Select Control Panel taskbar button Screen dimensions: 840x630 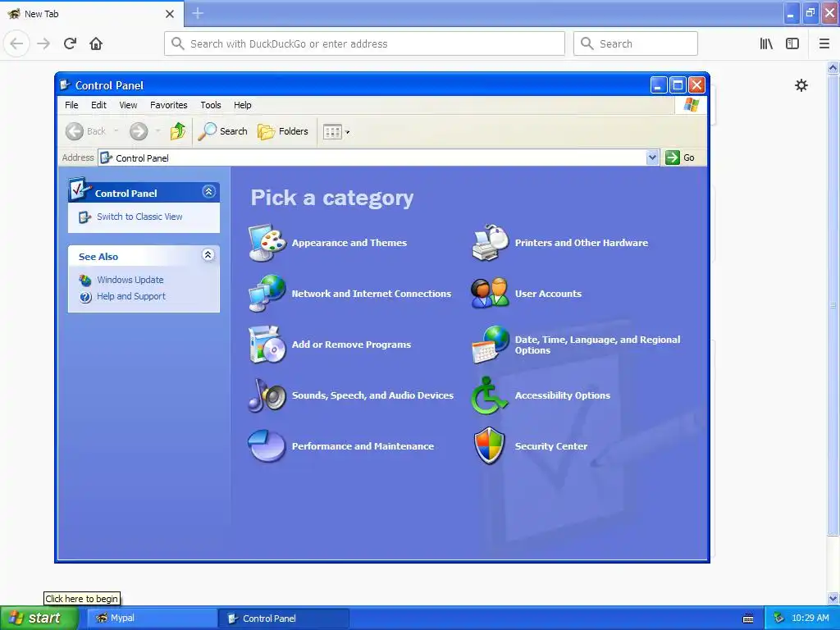point(284,618)
